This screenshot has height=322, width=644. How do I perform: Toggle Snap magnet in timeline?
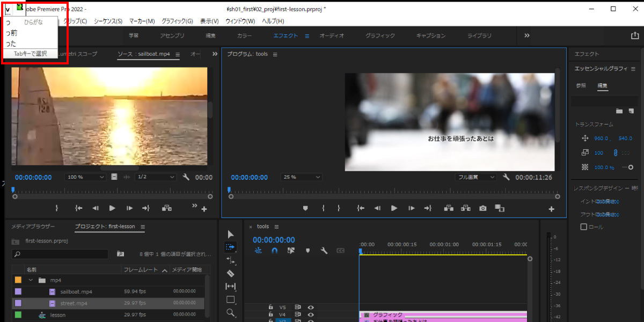pos(274,251)
